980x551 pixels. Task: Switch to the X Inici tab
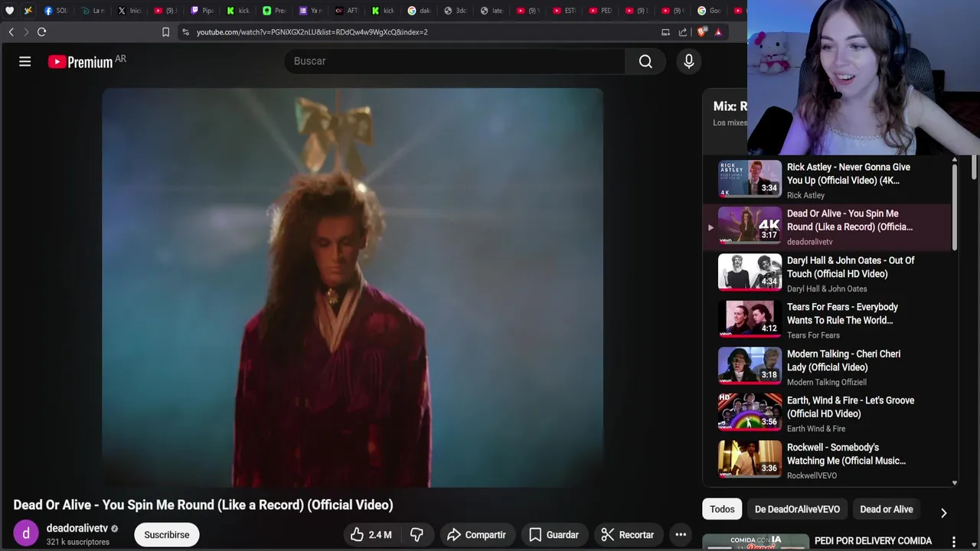[x=129, y=11]
